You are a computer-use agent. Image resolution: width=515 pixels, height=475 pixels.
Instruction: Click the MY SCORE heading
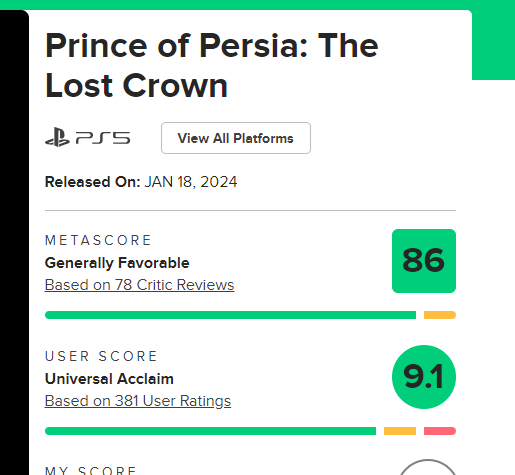point(90,470)
